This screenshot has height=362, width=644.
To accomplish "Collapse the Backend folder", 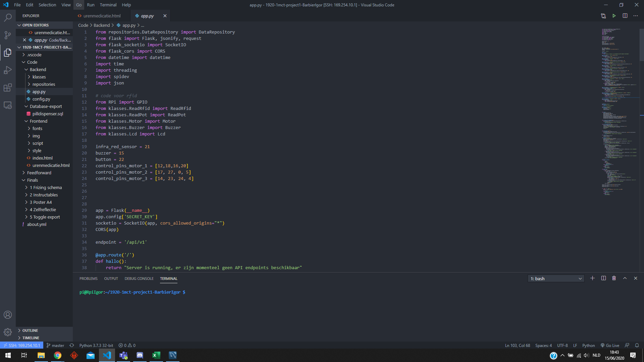I will (x=44, y=69).
